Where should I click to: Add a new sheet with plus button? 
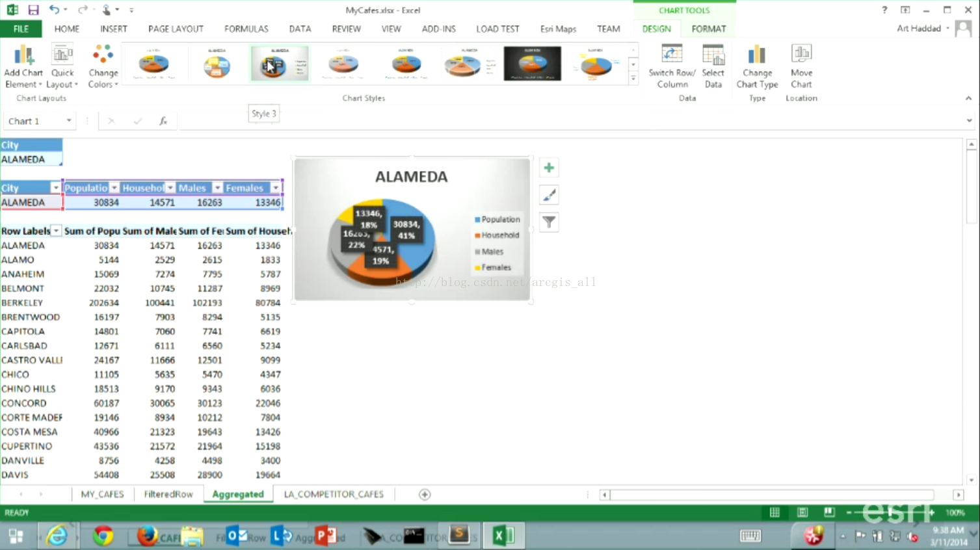425,495
